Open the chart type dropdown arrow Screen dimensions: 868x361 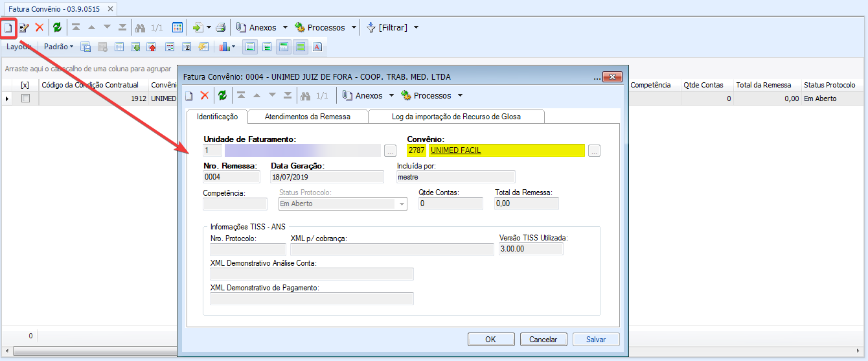point(234,47)
